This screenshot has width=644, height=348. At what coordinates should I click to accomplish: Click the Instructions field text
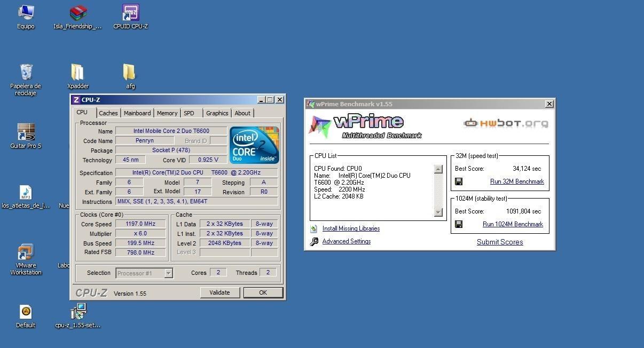point(197,202)
